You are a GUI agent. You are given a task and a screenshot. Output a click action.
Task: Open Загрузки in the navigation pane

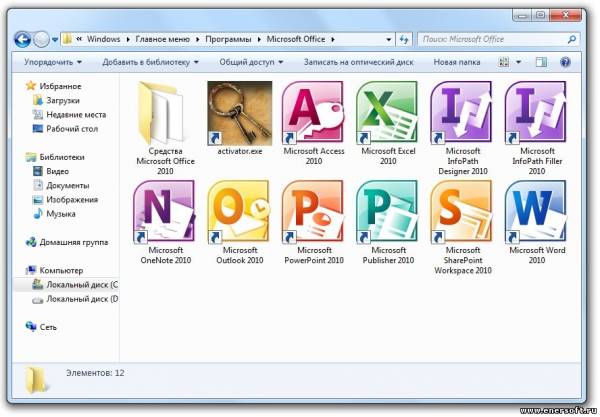[63, 100]
